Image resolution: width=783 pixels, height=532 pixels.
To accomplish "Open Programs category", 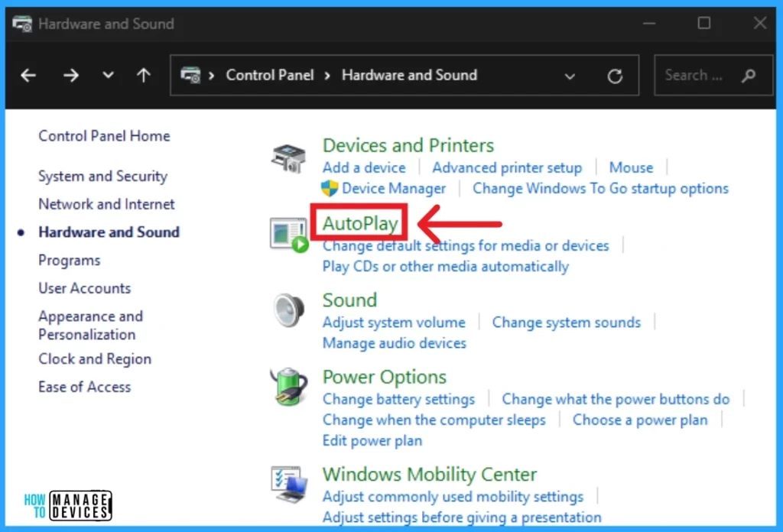I will point(70,261).
